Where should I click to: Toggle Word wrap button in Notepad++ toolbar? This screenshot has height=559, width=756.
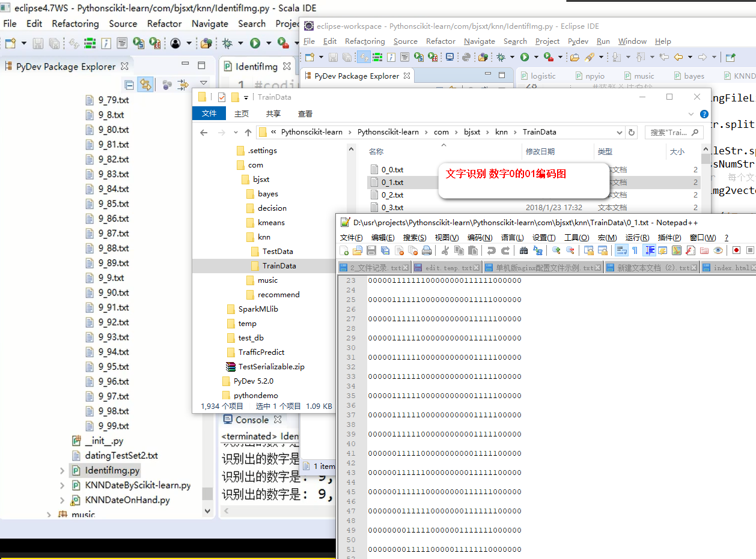[x=622, y=250]
